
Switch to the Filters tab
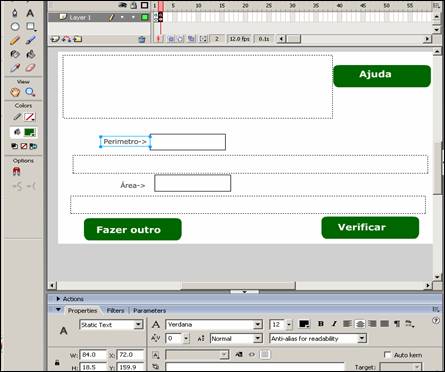tap(115, 311)
